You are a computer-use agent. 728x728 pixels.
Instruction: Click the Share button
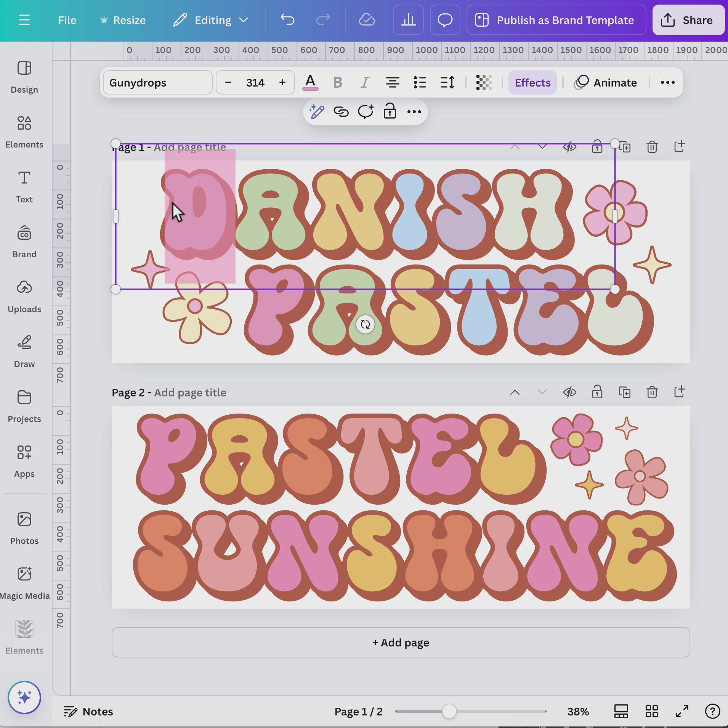click(688, 20)
